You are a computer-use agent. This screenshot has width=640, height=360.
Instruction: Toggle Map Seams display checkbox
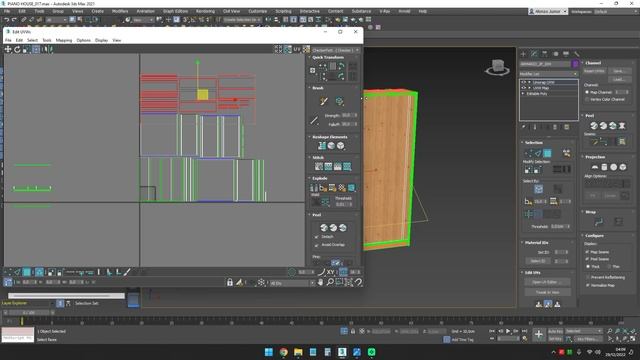pyautogui.click(x=587, y=252)
